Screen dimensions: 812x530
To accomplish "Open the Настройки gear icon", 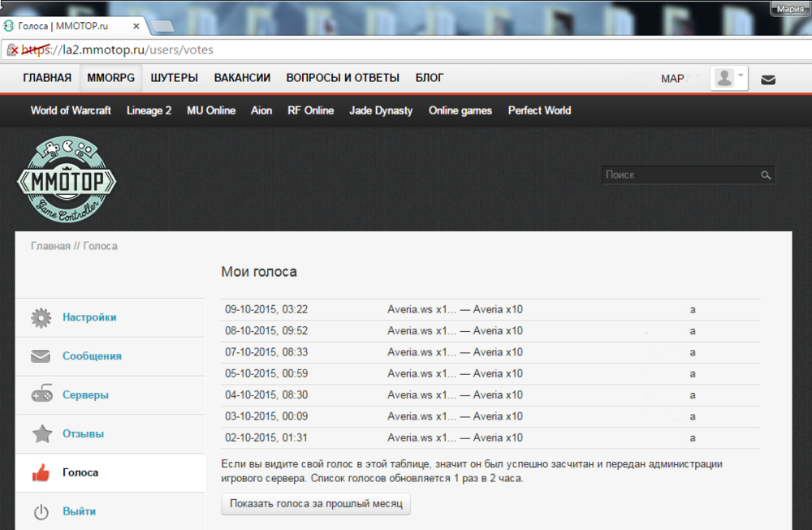I will [40, 317].
